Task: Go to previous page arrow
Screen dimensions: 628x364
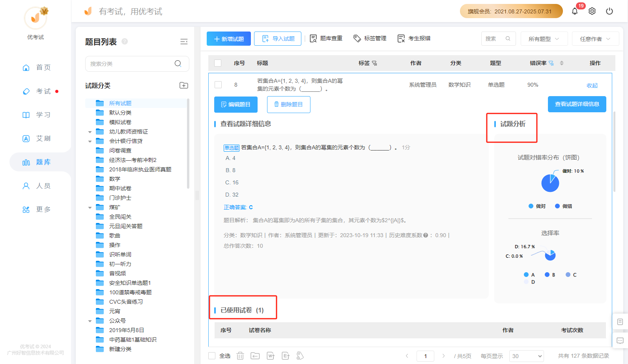Action: (x=407, y=356)
